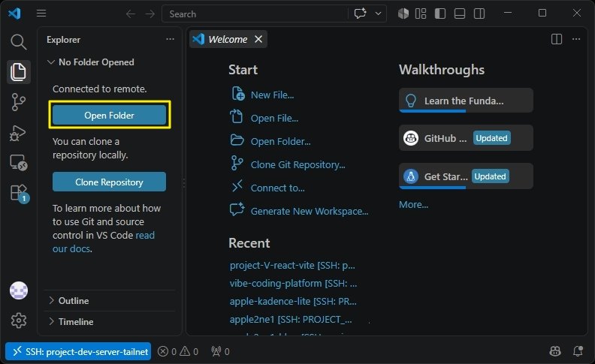
Task: Click the forwarded ports status item
Action: [x=220, y=351]
